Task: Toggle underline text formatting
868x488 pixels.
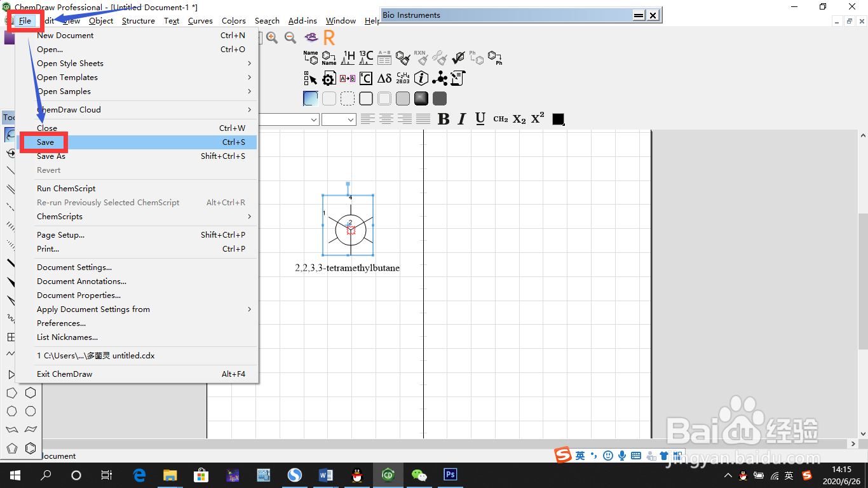Action: (480, 119)
